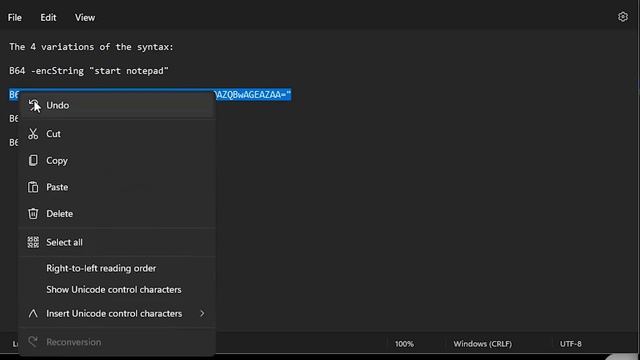Screen dimensions: 640x360
Task: Click the Cut scissors icon
Action: tap(33, 133)
